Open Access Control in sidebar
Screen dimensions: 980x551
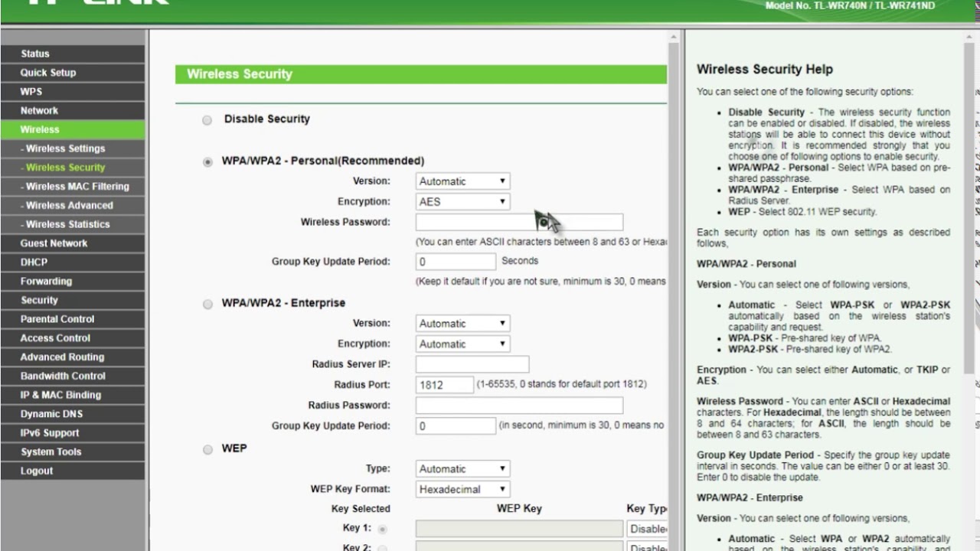(x=72, y=337)
